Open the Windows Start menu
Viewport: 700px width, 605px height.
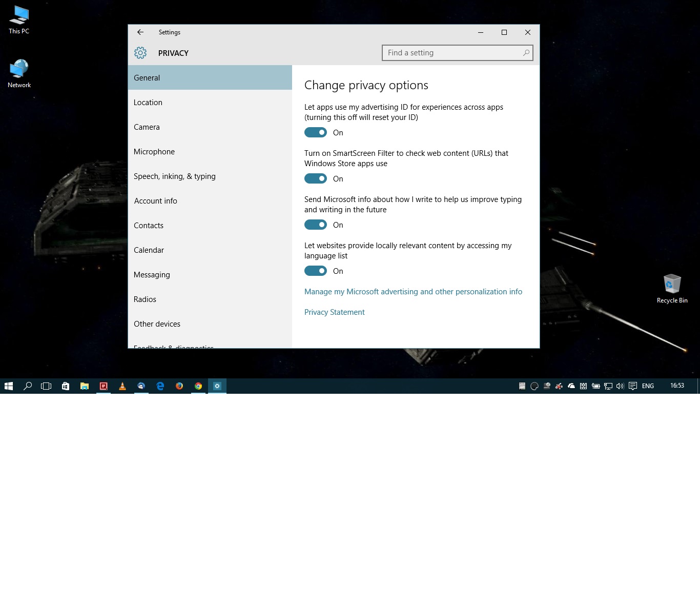(9, 386)
